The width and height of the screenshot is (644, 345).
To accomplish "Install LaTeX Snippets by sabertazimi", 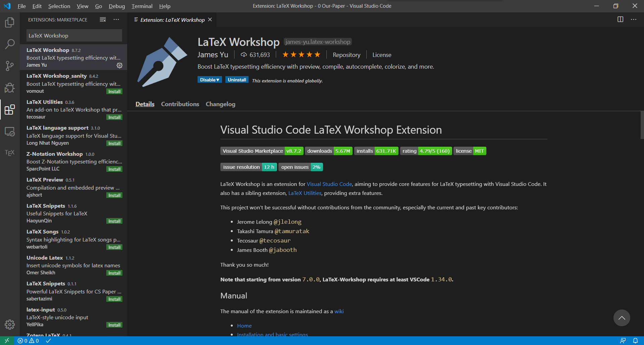I will [114, 299].
